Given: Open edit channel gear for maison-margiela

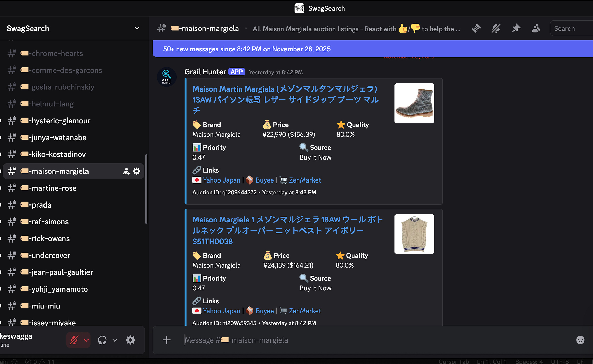Looking at the screenshot, I should [137, 171].
